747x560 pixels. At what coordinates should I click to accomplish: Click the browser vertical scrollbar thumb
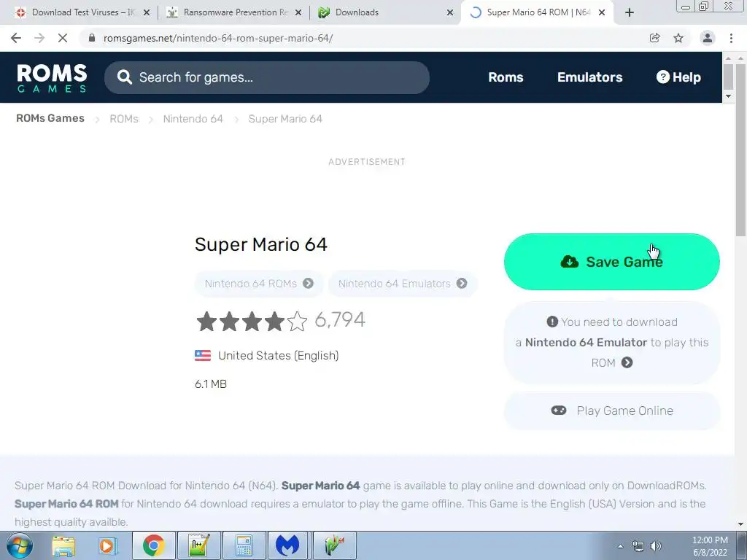point(741,150)
